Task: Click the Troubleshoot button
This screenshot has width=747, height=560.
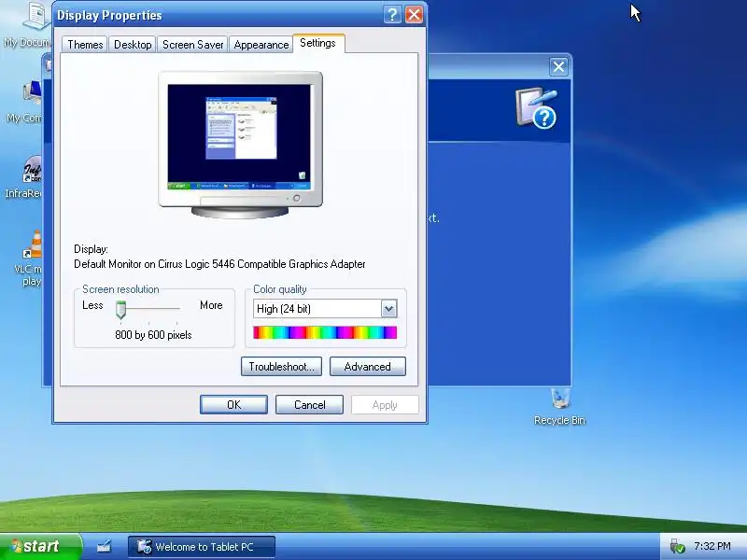Action: coord(281,366)
